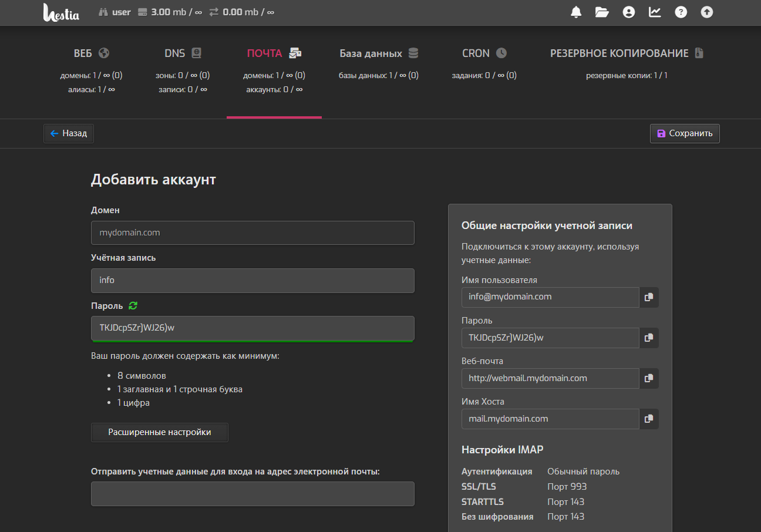Open the ВЕБ tab
The width and height of the screenshot is (761, 532).
coord(92,53)
